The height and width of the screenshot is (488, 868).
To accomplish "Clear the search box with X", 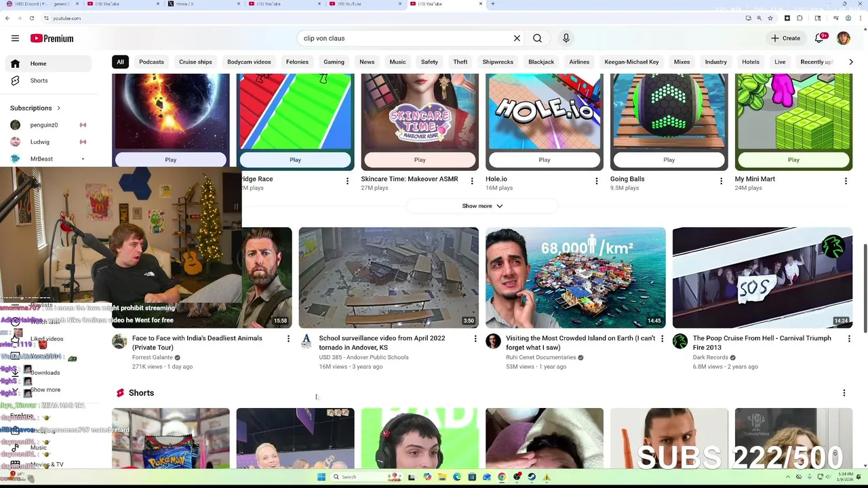I will [x=517, y=39].
